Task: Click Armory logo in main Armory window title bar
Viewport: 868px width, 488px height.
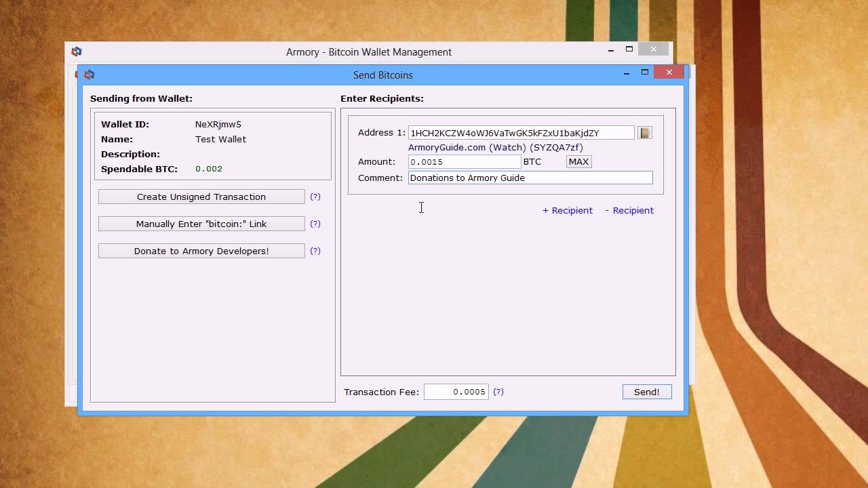Action: click(x=77, y=52)
